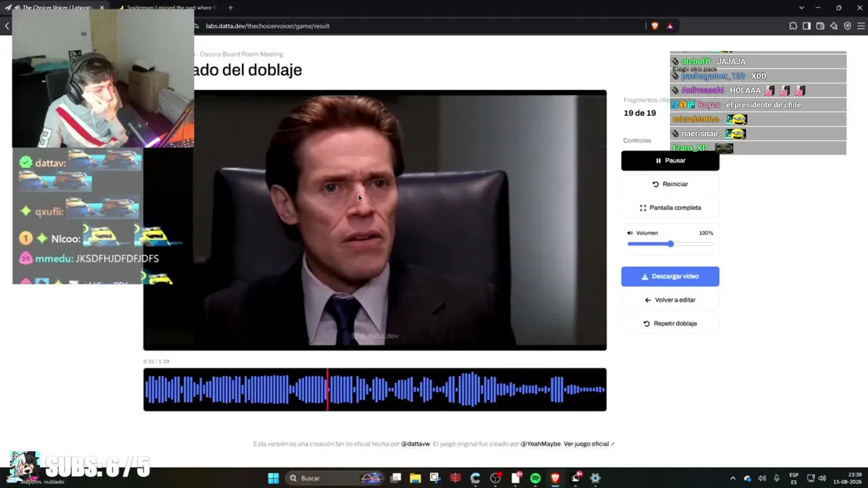Click Brave browser taskbar icon
The width and height of the screenshot is (868, 488).
(x=555, y=479)
